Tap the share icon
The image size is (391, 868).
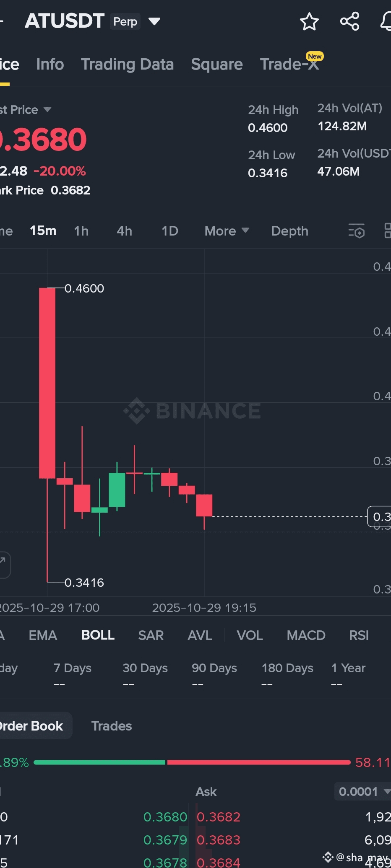(349, 21)
